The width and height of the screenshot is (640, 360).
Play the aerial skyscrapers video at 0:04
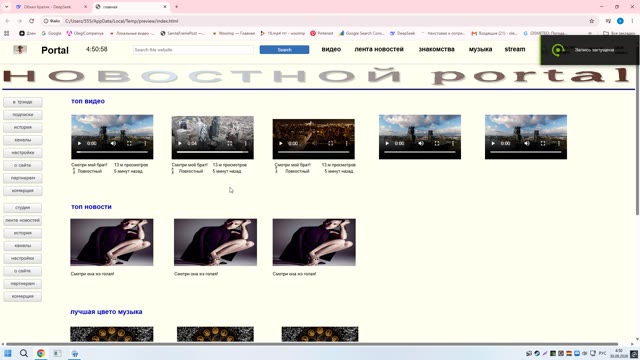coord(180,143)
